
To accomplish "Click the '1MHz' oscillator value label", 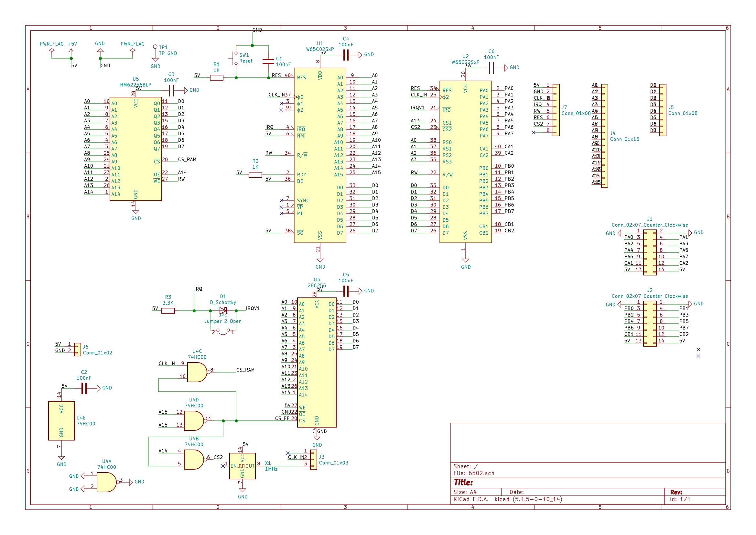I will pos(271,469).
